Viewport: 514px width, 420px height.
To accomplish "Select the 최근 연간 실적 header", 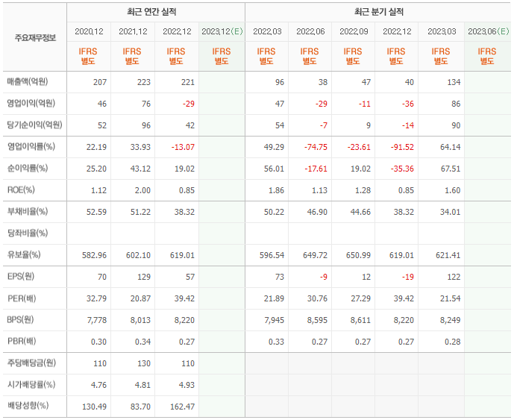I will (x=151, y=12).
